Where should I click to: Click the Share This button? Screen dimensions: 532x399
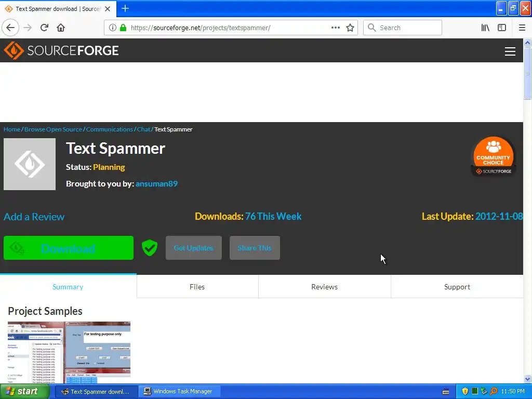[x=255, y=248]
